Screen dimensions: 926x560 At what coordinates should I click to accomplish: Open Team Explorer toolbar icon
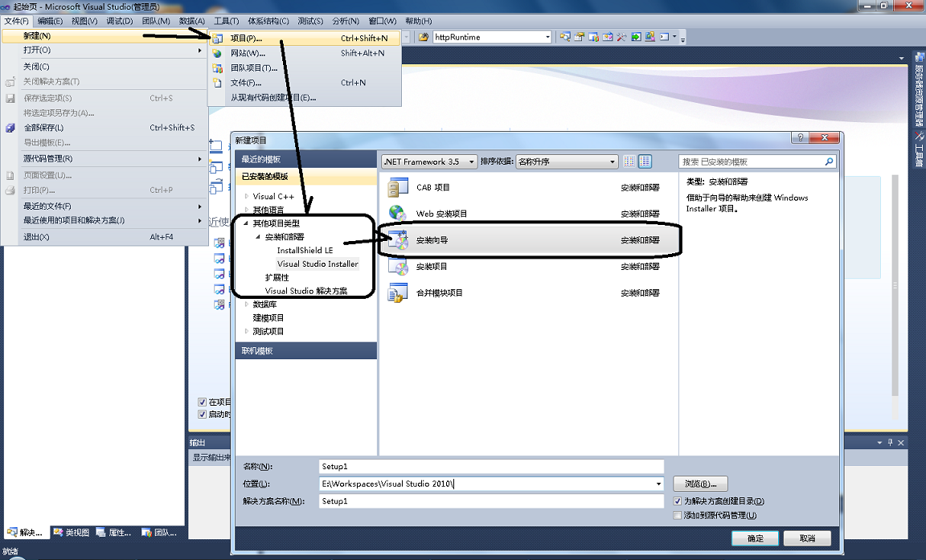[593, 37]
